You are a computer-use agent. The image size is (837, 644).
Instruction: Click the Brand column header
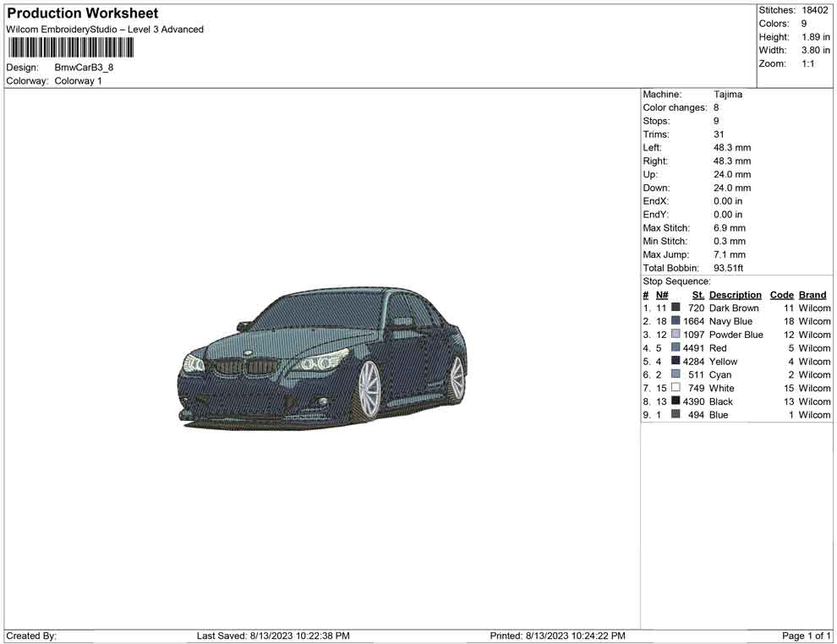pos(812,295)
